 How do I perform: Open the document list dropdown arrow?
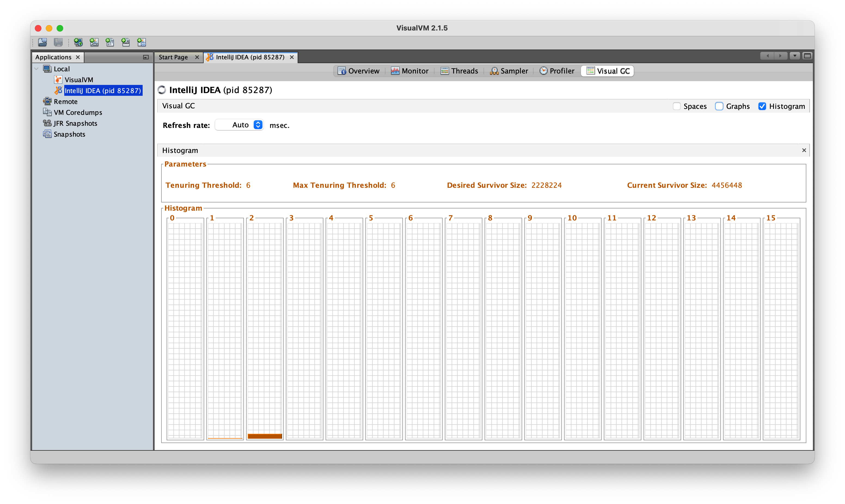click(795, 56)
